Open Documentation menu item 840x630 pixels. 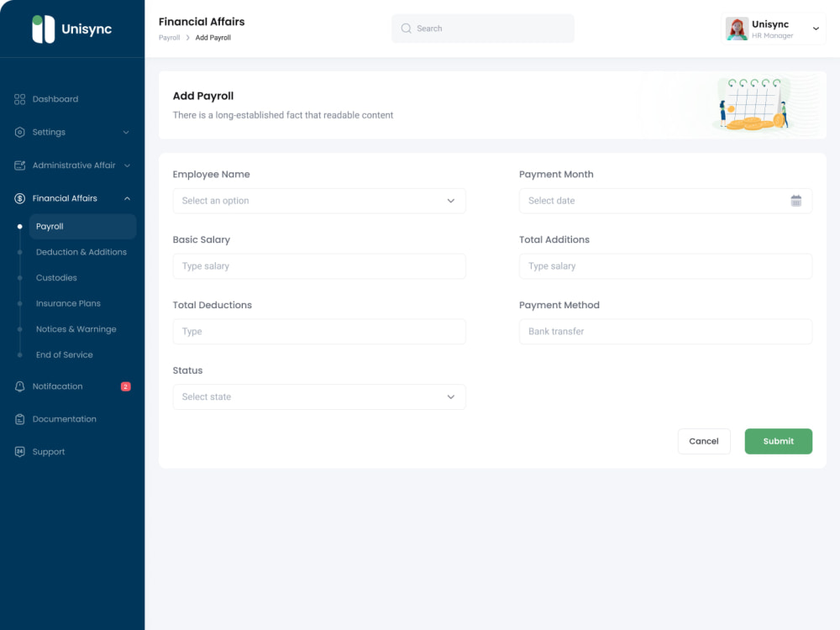coord(65,419)
